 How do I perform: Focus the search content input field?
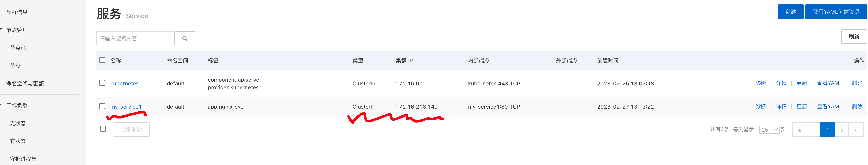135,38
